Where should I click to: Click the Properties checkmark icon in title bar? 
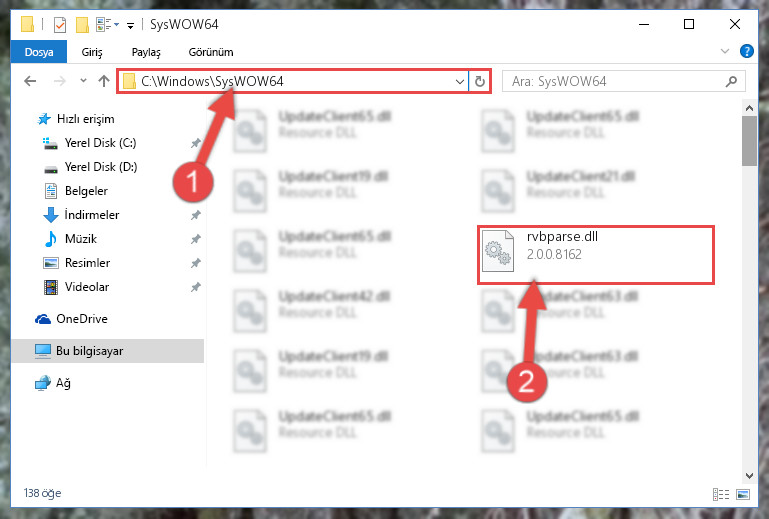[x=60, y=24]
